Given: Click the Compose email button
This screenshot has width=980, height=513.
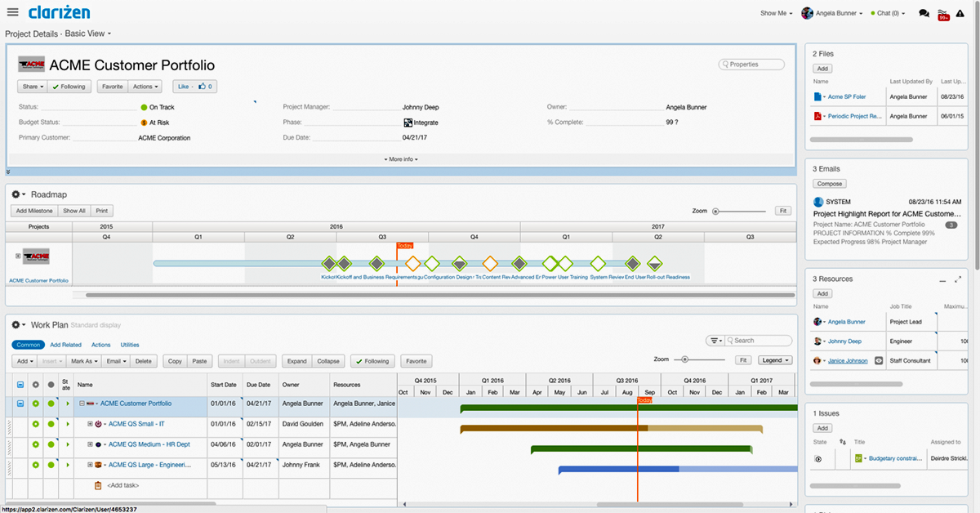Looking at the screenshot, I should click(x=830, y=184).
